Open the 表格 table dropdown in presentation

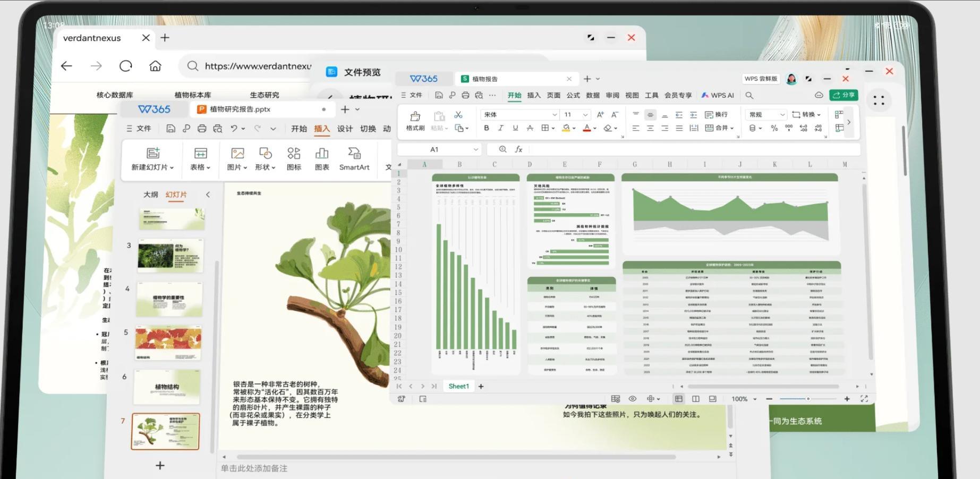point(200,159)
